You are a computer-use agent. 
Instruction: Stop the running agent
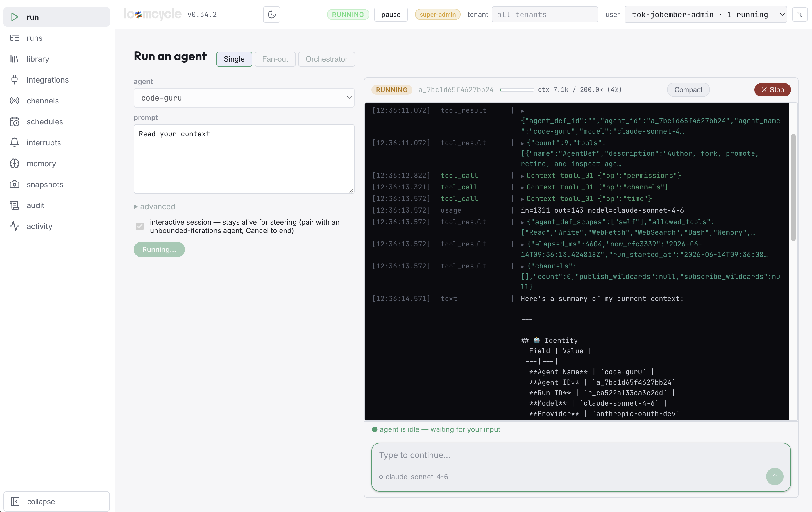(x=772, y=90)
